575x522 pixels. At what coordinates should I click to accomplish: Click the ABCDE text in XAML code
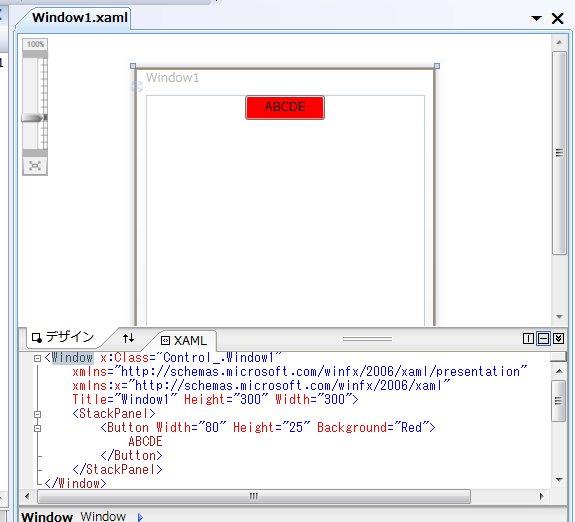[x=145, y=442]
